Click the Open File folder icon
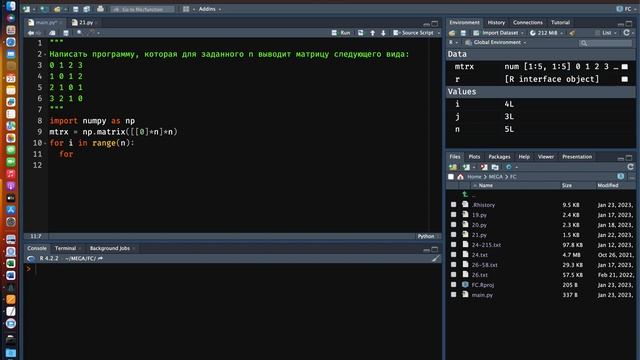The width and height of the screenshot is (640, 360). pyautogui.click(x=57, y=9)
